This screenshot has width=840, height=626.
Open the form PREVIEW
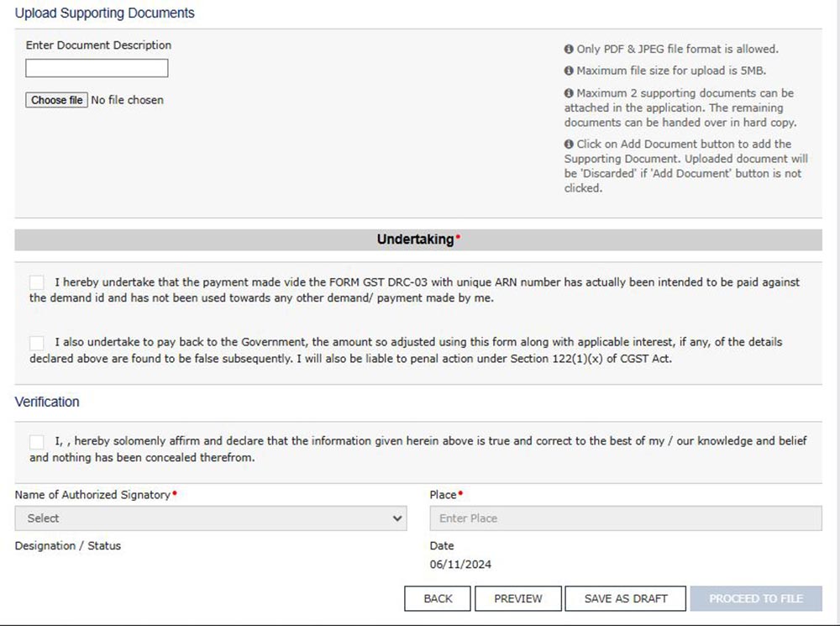pyautogui.click(x=517, y=598)
